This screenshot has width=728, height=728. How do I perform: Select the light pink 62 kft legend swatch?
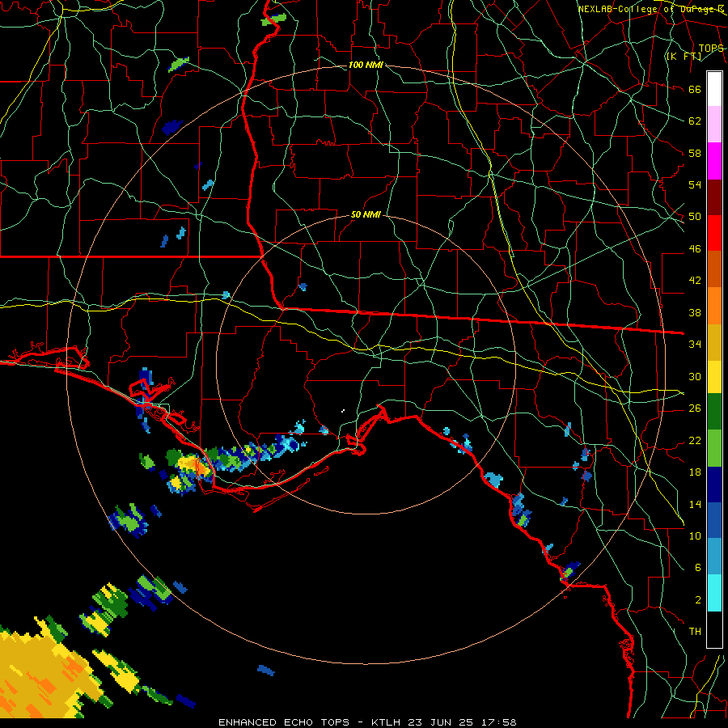point(714,125)
